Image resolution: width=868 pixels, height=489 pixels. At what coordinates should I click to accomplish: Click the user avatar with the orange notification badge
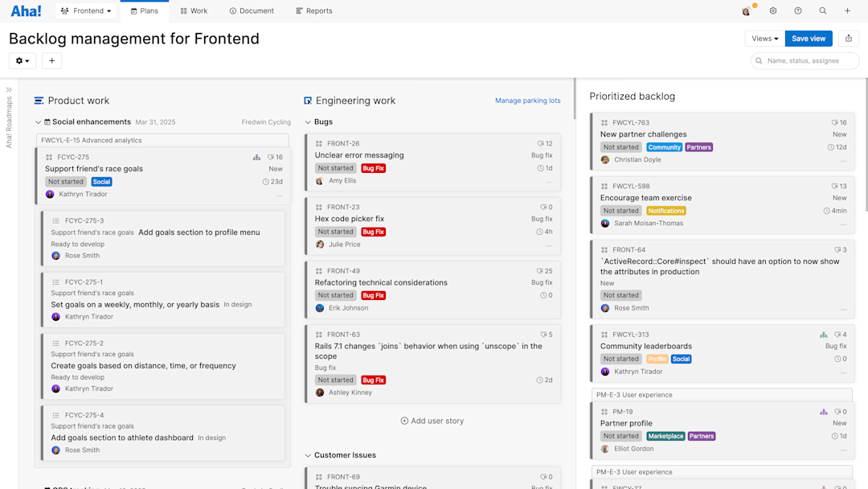[745, 10]
